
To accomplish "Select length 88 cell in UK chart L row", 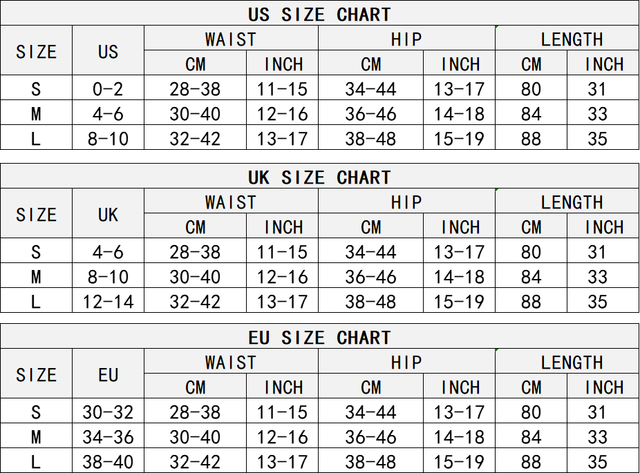I will tap(531, 300).
